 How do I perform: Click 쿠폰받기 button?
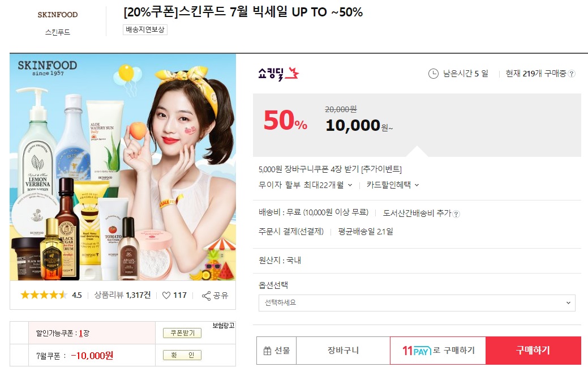pyautogui.click(x=182, y=333)
